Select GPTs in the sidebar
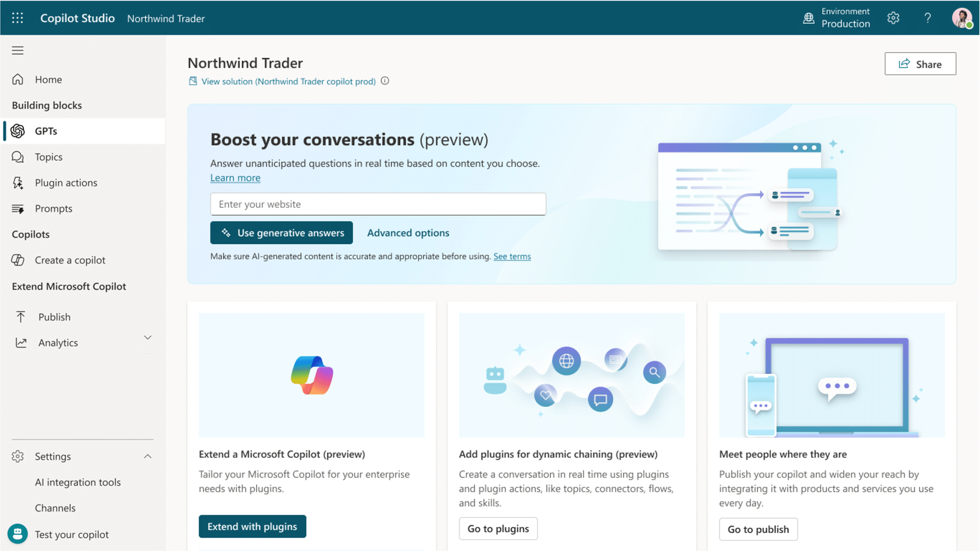This screenshot has height=552, width=980. coord(83,131)
